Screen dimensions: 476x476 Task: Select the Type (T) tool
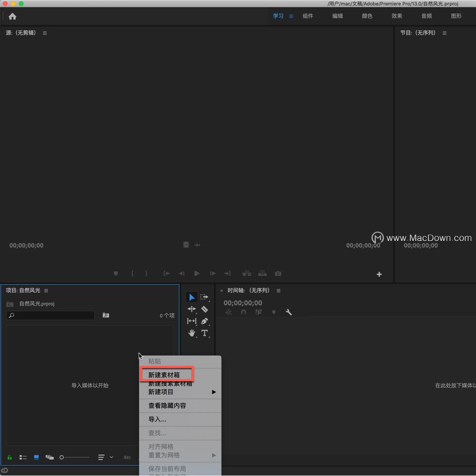pos(205,333)
